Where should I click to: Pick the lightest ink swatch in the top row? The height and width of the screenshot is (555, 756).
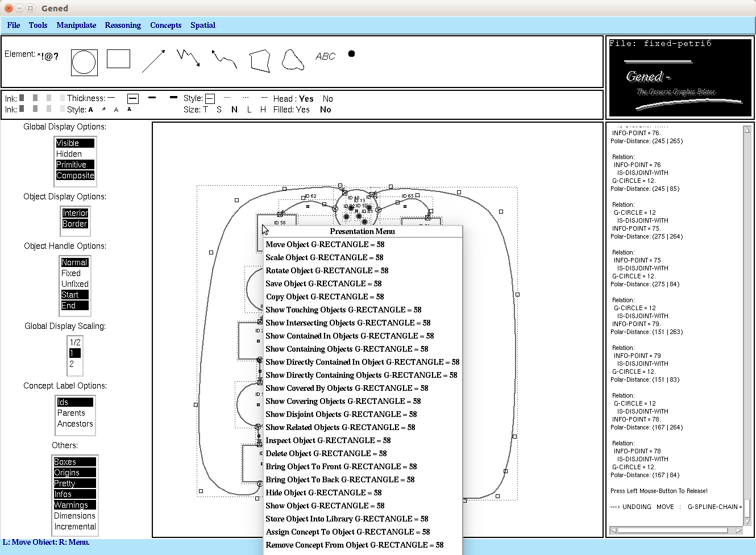point(63,98)
